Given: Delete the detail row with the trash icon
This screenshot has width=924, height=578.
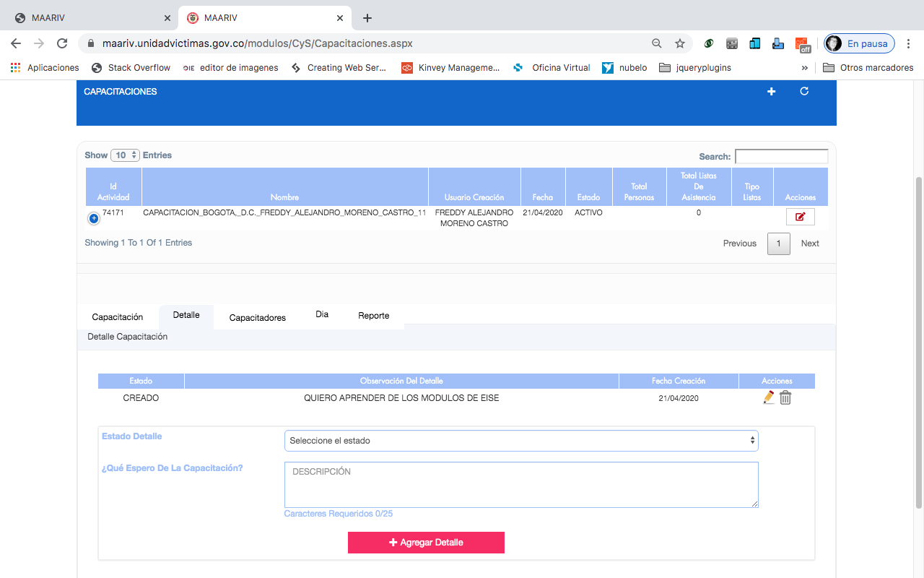Looking at the screenshot, I should pos(785,397).
